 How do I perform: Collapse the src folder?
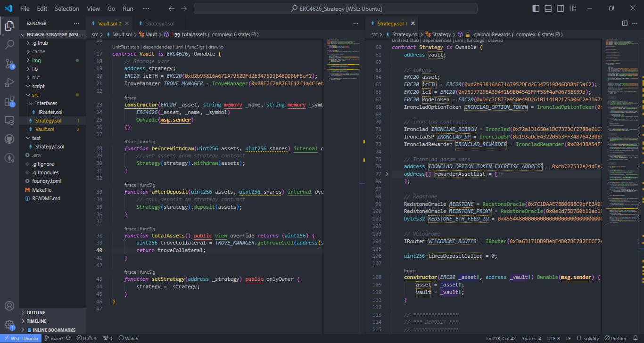coord(53,95)
